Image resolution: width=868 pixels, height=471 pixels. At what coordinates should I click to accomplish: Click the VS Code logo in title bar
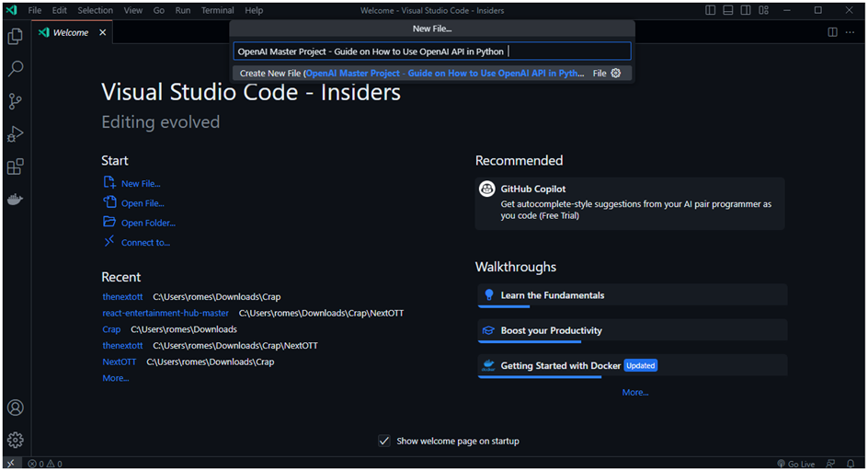click(11, 10)
